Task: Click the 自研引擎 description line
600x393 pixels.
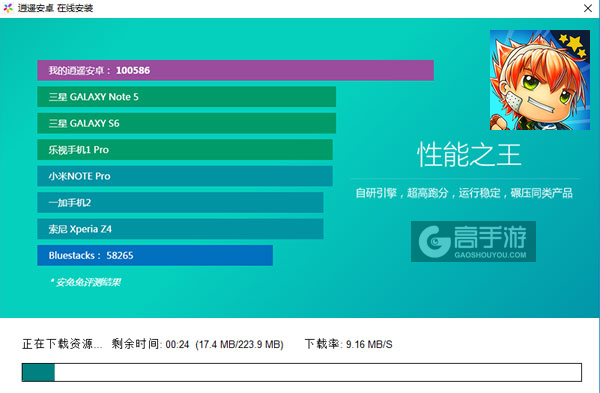Action: (x=464, y=193)
